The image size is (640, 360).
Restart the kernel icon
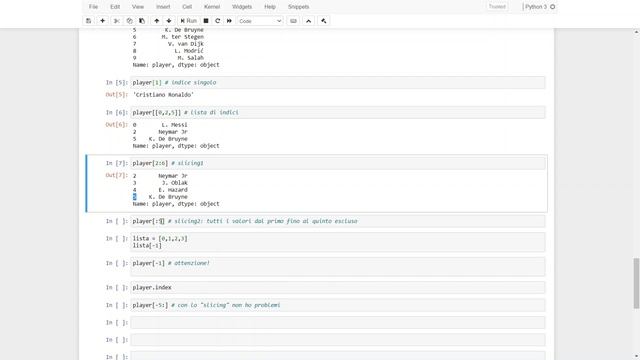click(218, 21)
